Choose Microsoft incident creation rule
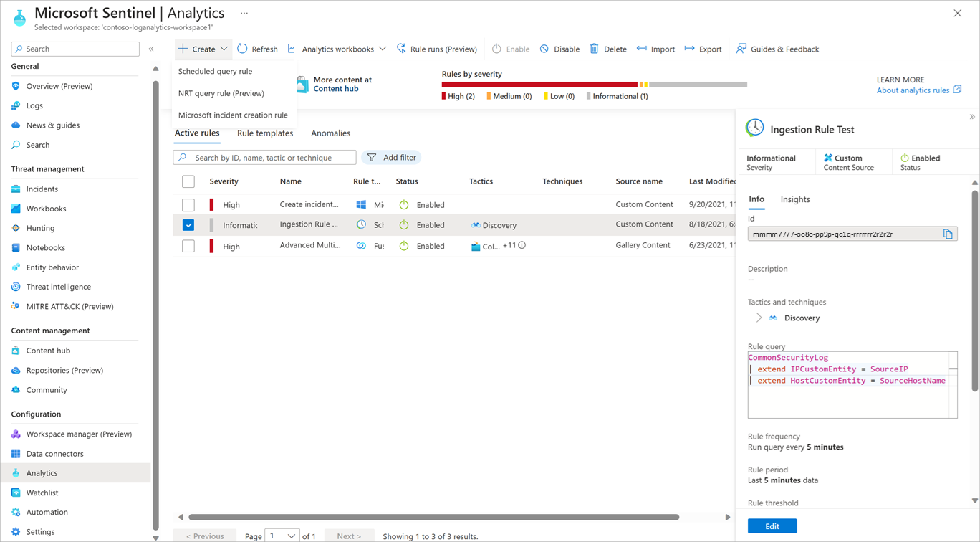 pos(233,115)
